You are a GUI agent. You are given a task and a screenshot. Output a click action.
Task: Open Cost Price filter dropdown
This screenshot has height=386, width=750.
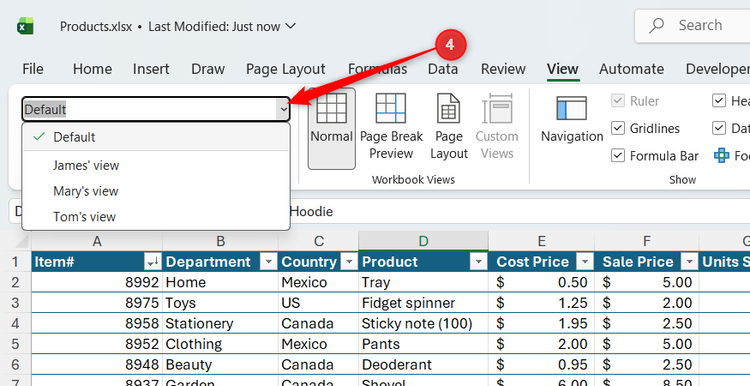[x=585, y=262]
